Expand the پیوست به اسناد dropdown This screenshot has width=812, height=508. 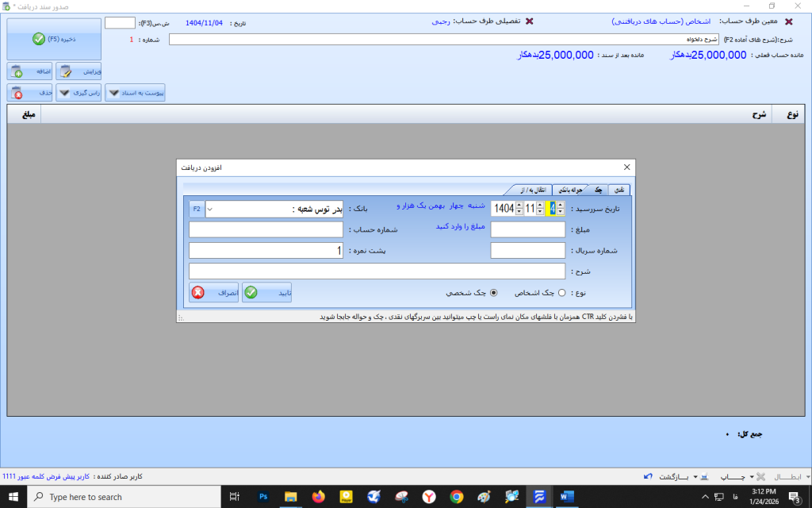click(136, 93)
